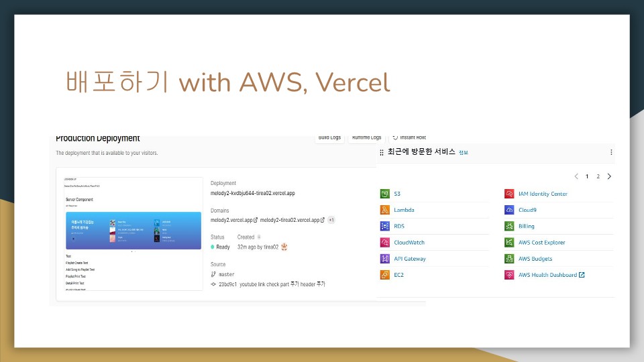644x362 pixels.
Task: Open the RDS link
Action: 399,226
